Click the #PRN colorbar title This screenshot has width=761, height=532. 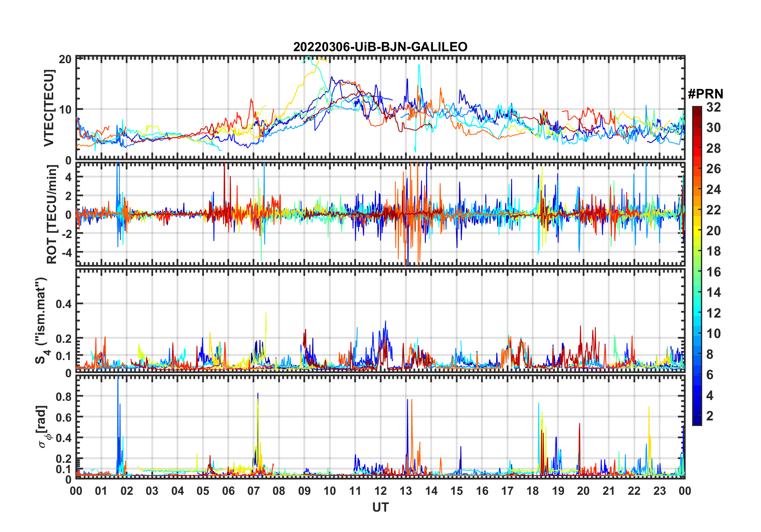click(705, 94)
